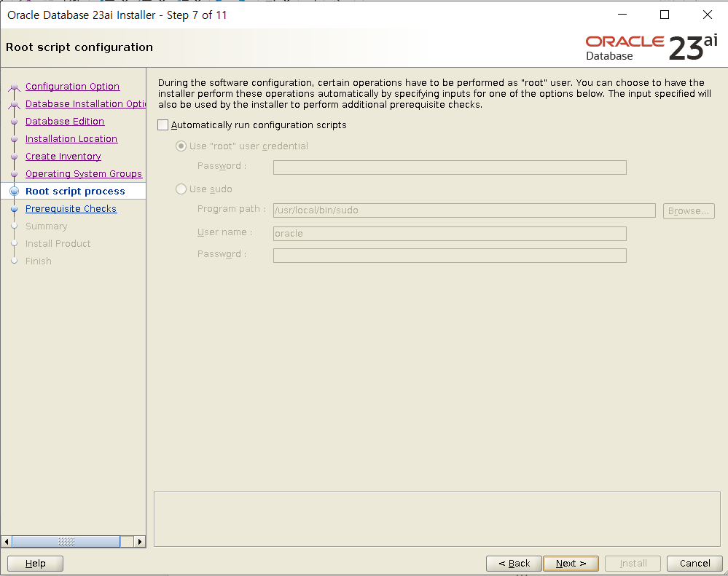This screenshot has width=728, height=576.
Task: Go to Prerequisite Checks step
Action: 71,209
